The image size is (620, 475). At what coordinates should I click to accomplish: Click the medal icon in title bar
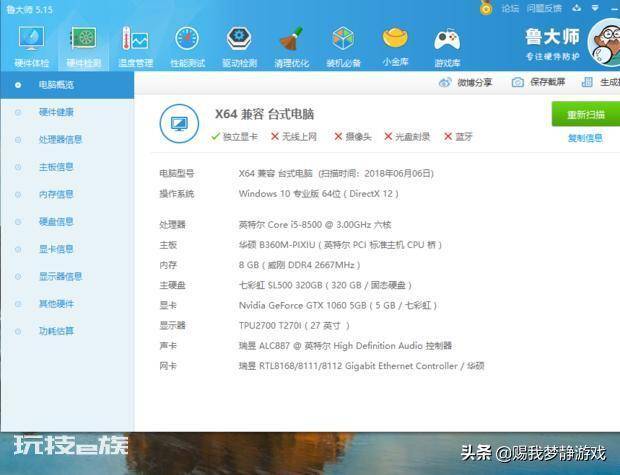[x=486, y=8]
